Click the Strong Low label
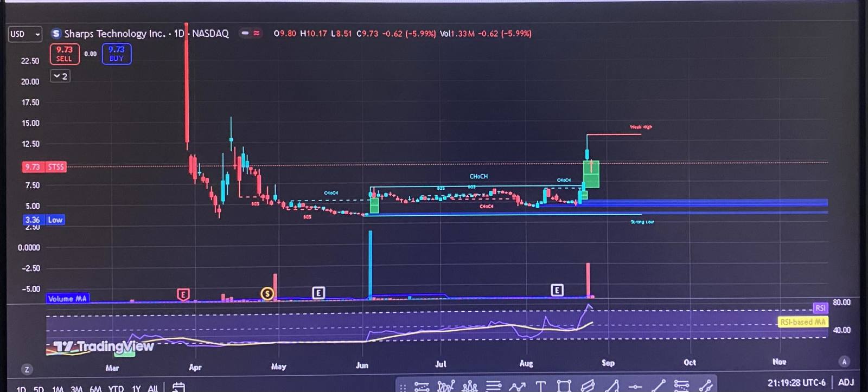868x392 pixels. (642, 222)
